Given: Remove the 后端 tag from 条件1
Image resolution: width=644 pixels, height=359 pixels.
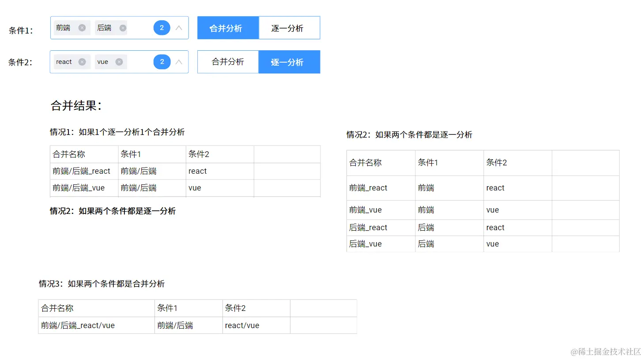Looking at the screenshot, I should click(x=123, y=28).
